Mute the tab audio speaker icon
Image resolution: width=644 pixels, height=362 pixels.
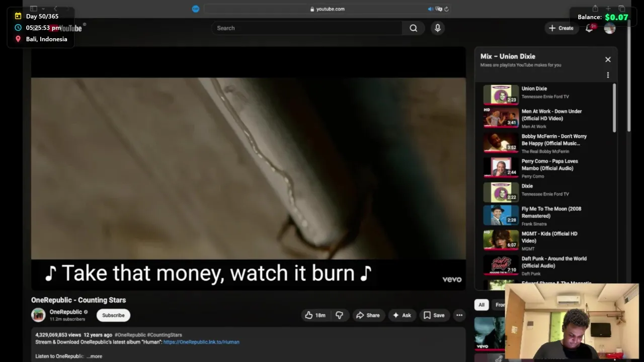[430, 9]
